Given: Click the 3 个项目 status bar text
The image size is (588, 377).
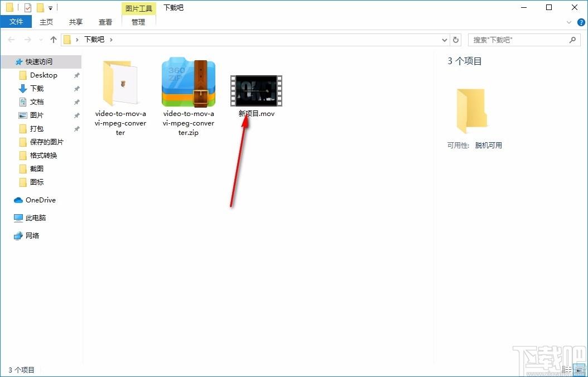Looking at the screenshot, I should (x=21, y=370).
